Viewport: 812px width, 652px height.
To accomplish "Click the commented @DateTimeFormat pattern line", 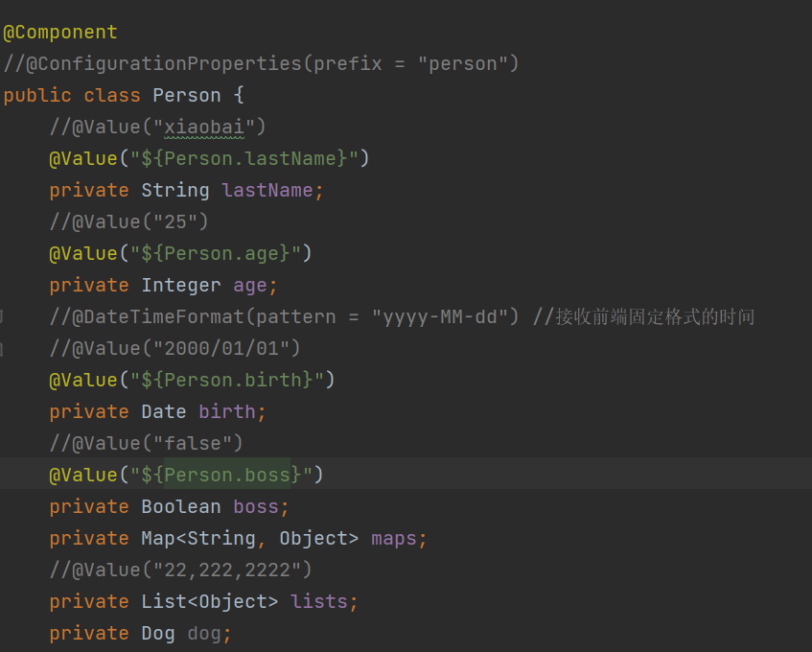I will tap(284, 317).
